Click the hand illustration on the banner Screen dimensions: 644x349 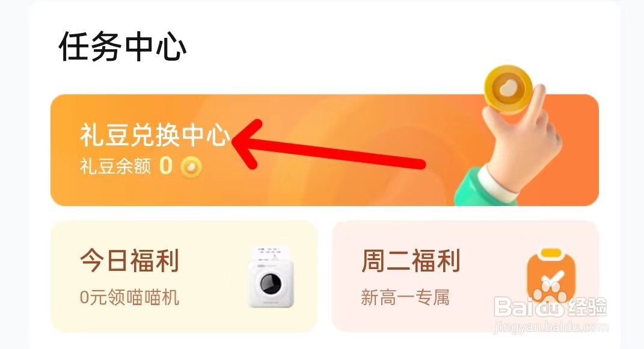pos(518,141)
